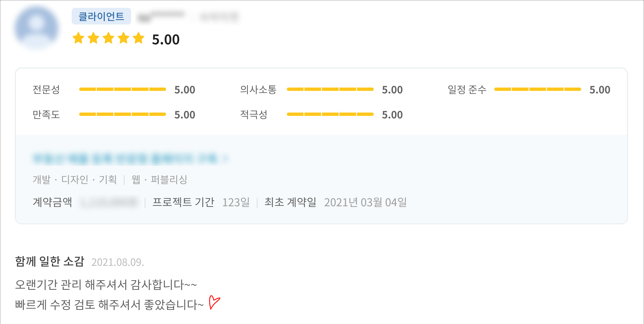Click the 일정 준수 rating bar
The height and width of the screenshot is (324, 644).
coord(537,89)
